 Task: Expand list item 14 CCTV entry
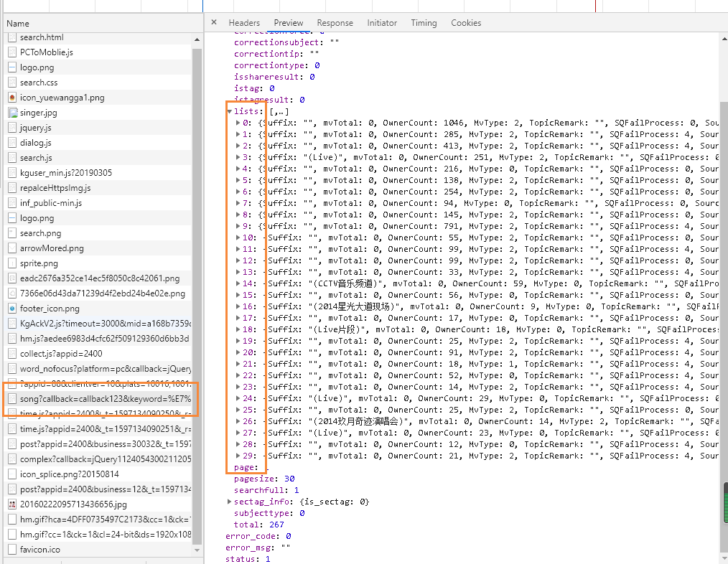(238, 283)
